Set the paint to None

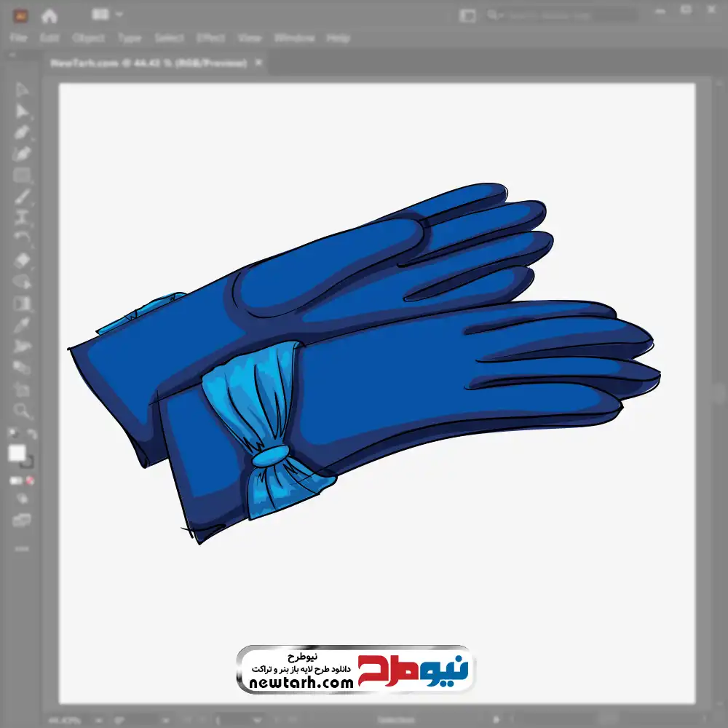pos(31,480)
